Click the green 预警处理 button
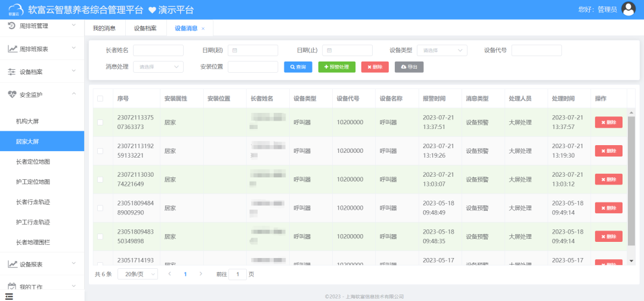The height and width of the screenshot is (301, 644). tap(337, 67)
